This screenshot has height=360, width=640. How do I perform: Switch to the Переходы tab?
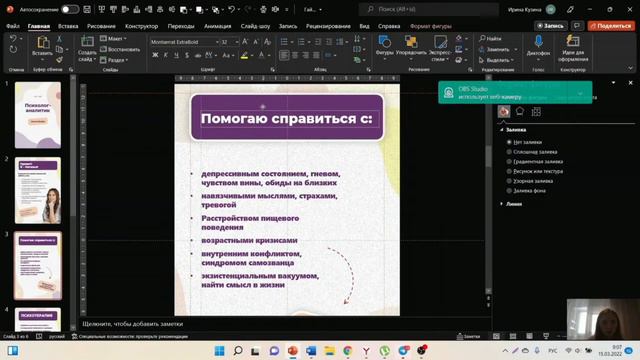pos(181,26)
